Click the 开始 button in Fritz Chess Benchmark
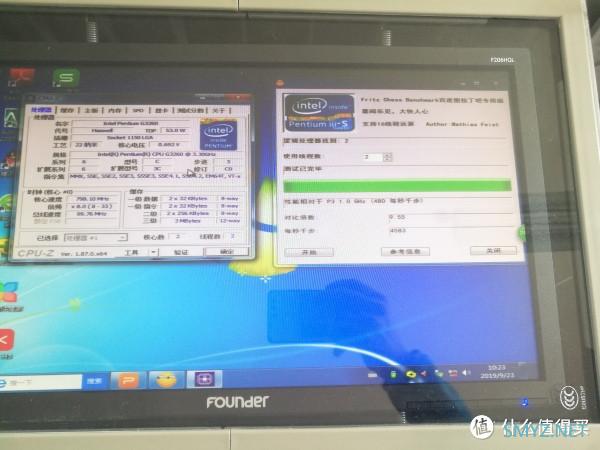 309,253
